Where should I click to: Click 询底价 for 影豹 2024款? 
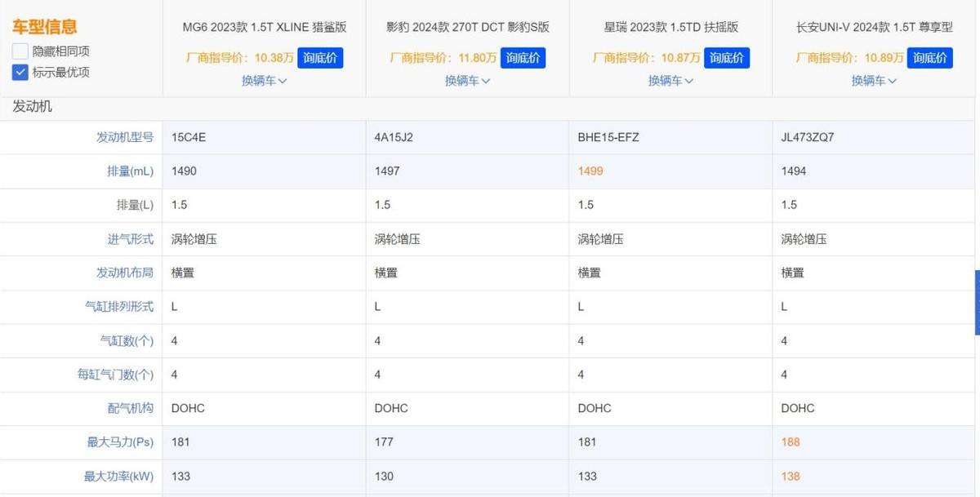523,58
